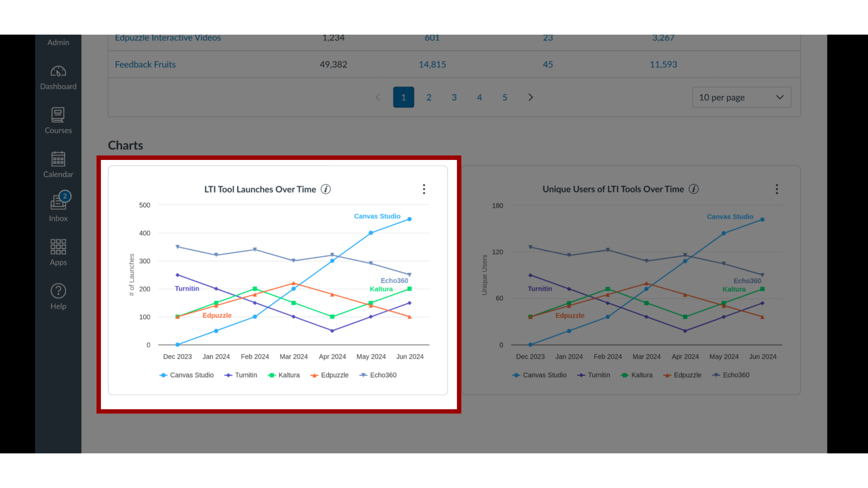Image resolution: width=868 pixels, height=488 pixels.
Task: Toggle Edpuzzle legend in Unique Users chart
Action: coord(683,375)
